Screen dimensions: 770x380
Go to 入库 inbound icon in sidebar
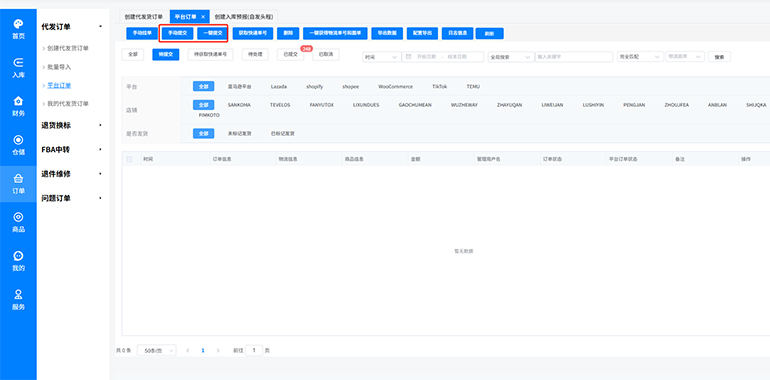(x=18, y=68)
